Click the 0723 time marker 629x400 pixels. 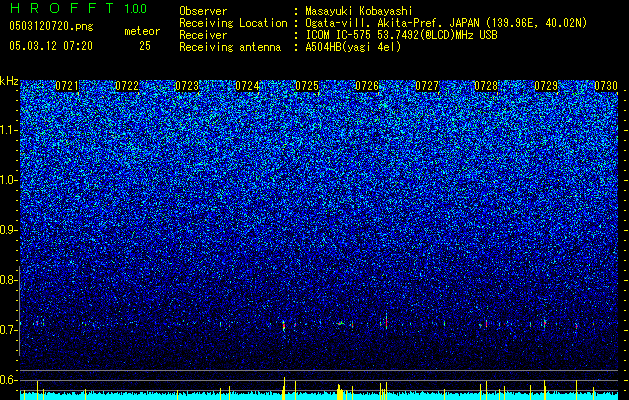pos(187,86)
